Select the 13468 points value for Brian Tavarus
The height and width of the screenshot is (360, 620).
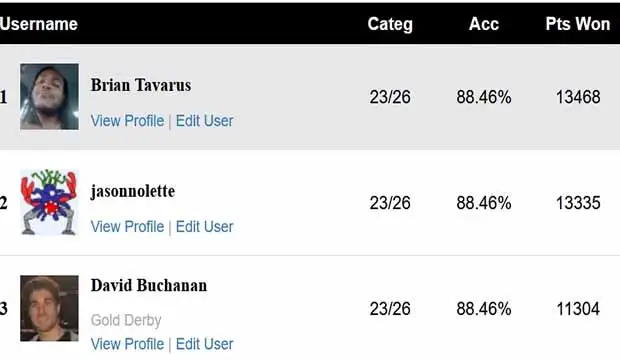578,97
